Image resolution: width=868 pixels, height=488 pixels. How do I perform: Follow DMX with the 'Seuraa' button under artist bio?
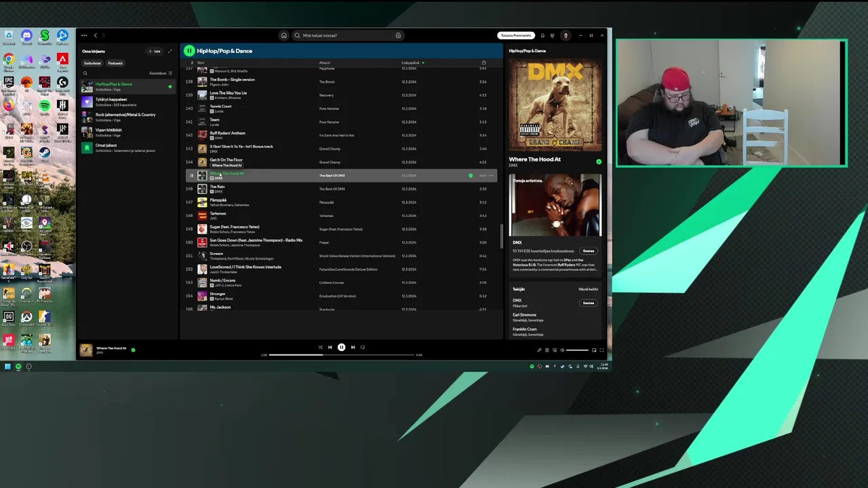tap(588, 251)
